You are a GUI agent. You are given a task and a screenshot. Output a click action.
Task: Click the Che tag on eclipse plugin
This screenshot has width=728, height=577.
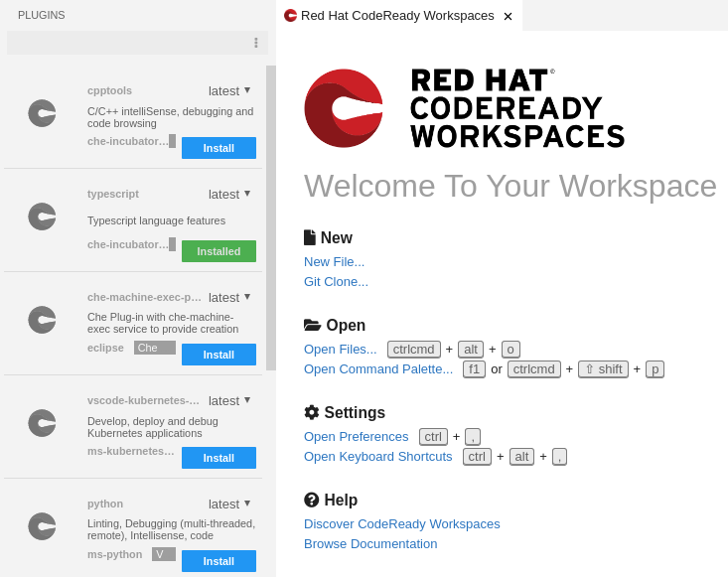[x=155, y=348]
